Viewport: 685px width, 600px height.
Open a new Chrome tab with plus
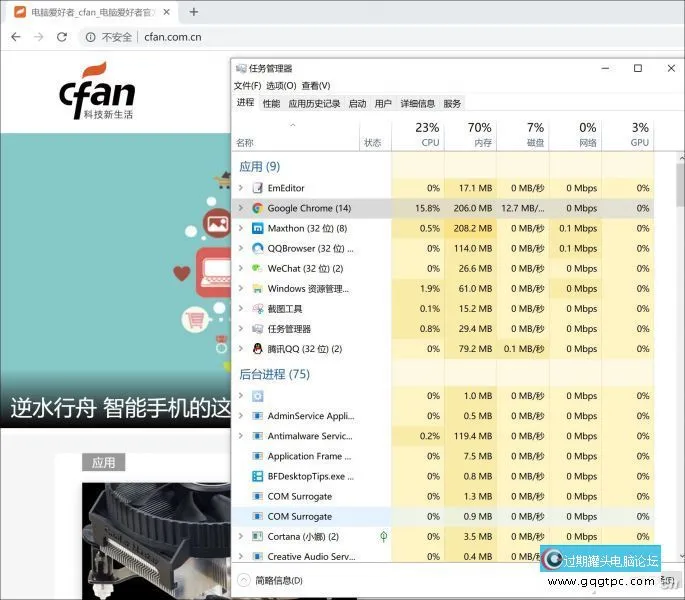point(194,12)
